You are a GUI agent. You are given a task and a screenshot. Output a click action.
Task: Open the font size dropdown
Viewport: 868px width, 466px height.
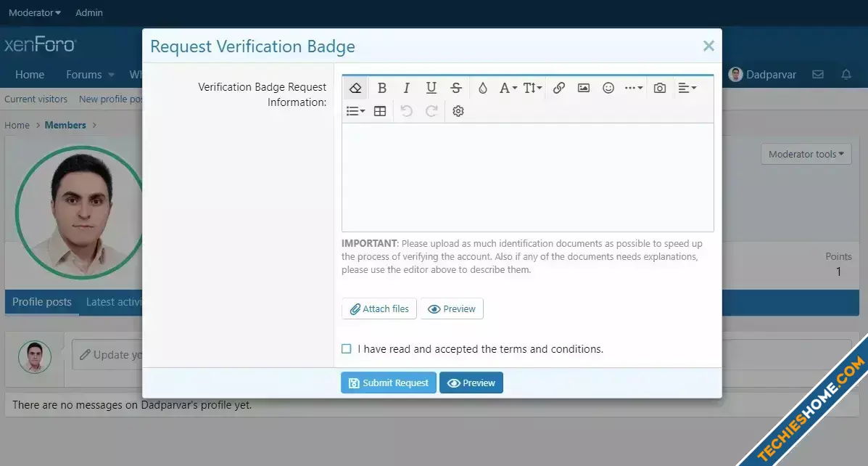pyautogui.click(x=532, y=88)
